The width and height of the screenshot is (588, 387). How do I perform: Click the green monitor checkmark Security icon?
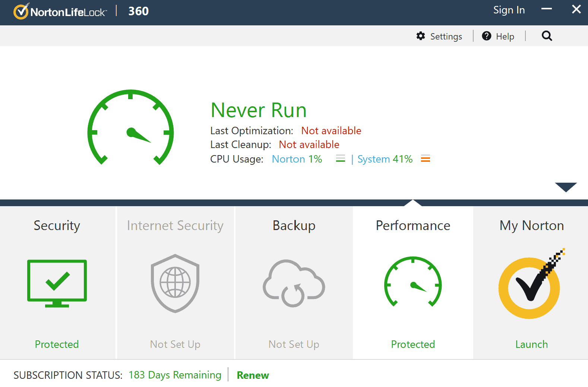click(x=57, y=283)
